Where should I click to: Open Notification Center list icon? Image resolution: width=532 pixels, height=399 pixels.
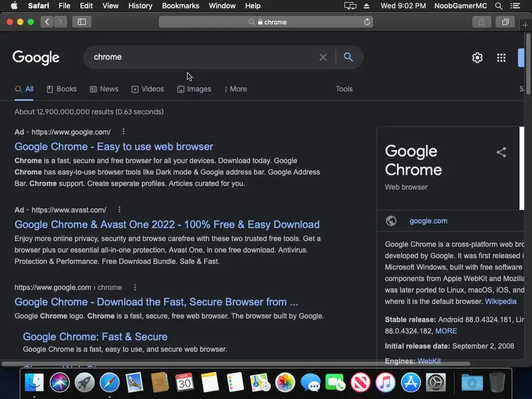(x=515, y=6)
